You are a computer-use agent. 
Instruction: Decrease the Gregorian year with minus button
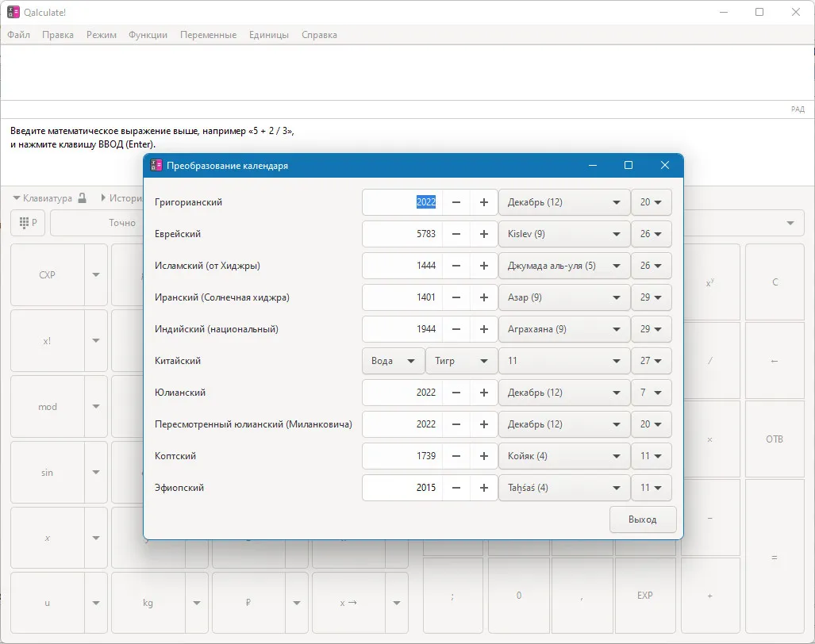click(456, 202)
